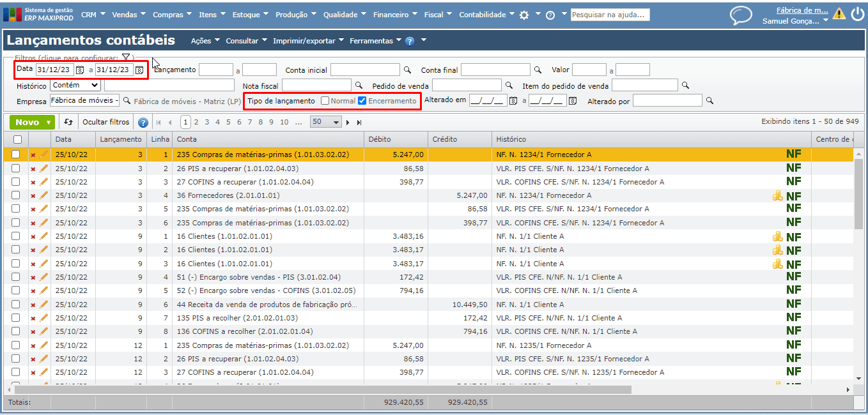Enable the Normal checkbox
The height and width of the screenshot is (415, 868).
(x=325, y=101)
